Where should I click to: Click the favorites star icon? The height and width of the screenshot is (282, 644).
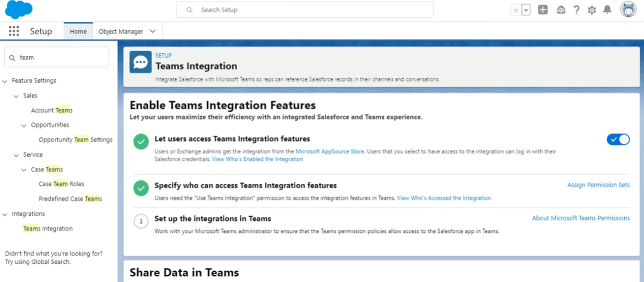click(x=516, y=10)
